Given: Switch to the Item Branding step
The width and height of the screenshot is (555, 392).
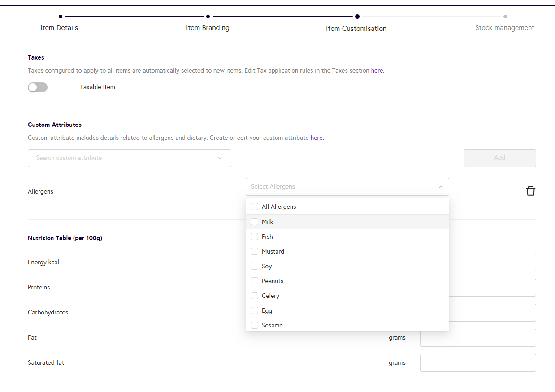Looking at the screenshot, I should click(x=208, y=28).
